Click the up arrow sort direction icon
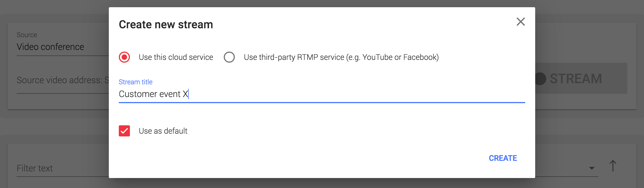The image size is (644, 188). tap(613, 166)
